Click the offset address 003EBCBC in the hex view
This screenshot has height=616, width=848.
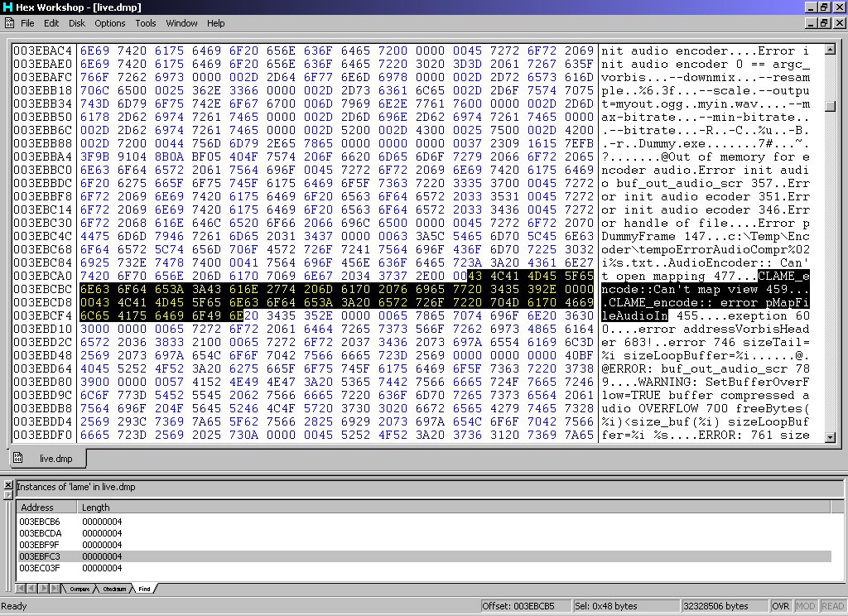[43, 289]
